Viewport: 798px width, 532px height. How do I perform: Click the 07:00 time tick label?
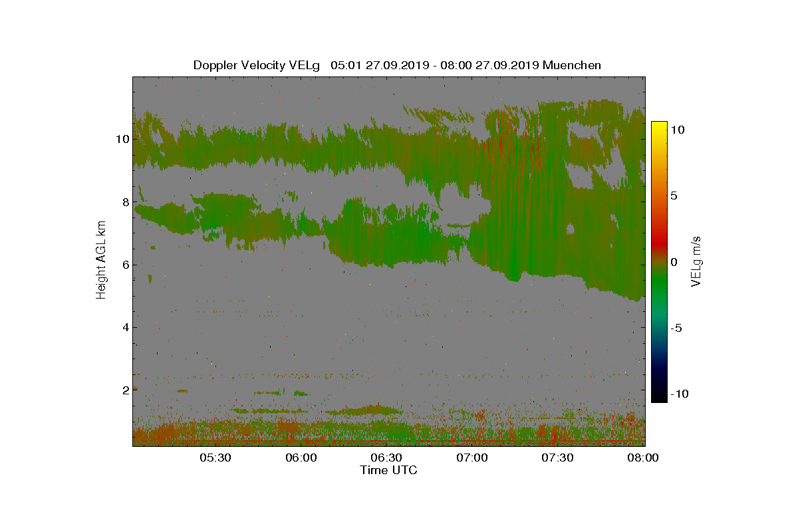tap(471, 458)
